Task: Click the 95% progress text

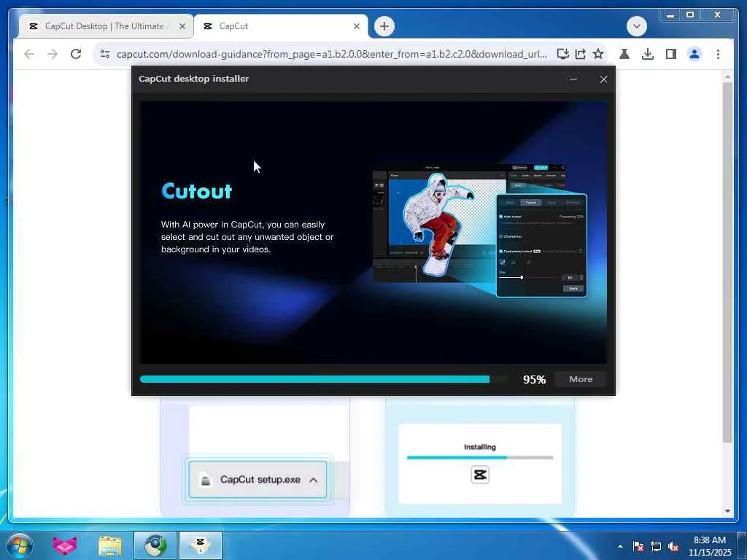Action: [534, 379]
